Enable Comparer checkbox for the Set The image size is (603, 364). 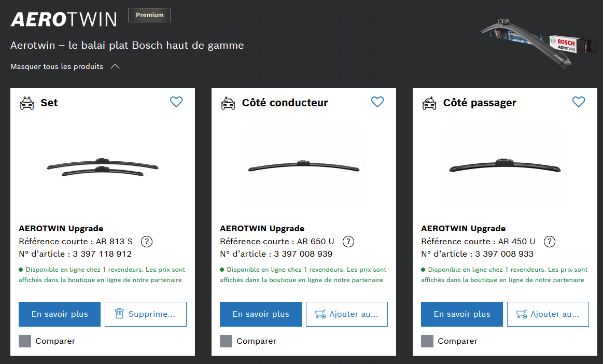25,341
